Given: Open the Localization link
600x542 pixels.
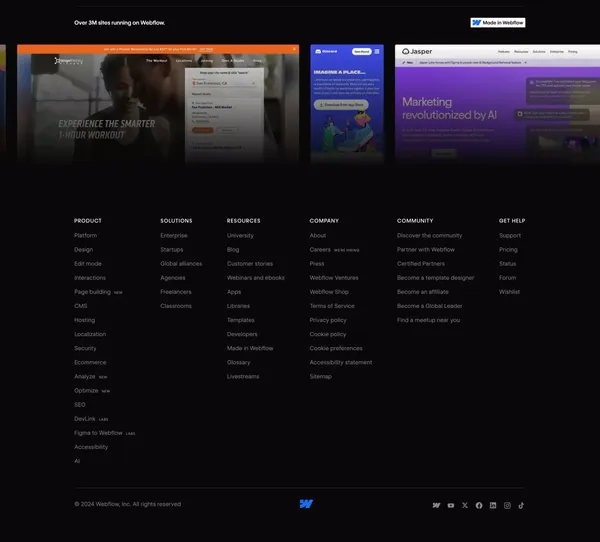Looking at the screenshot, I should coord(90,334).
